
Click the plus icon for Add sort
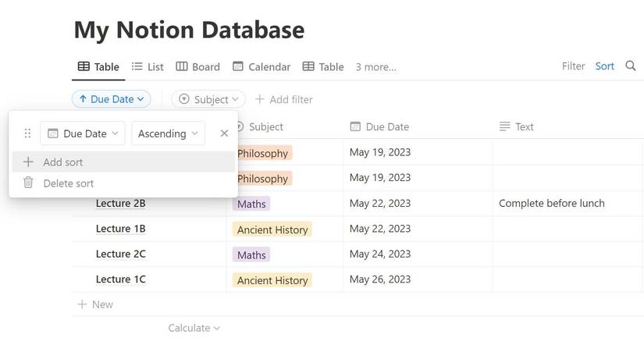pyautogui.click(x=28, y=162)
